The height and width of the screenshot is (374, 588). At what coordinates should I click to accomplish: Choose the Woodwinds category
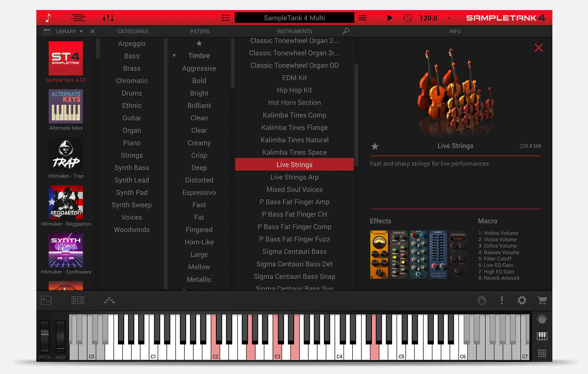tap(132, 230)
